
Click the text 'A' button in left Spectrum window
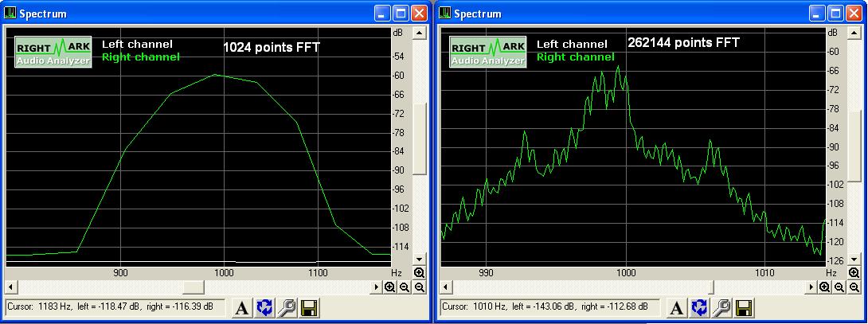240,308
